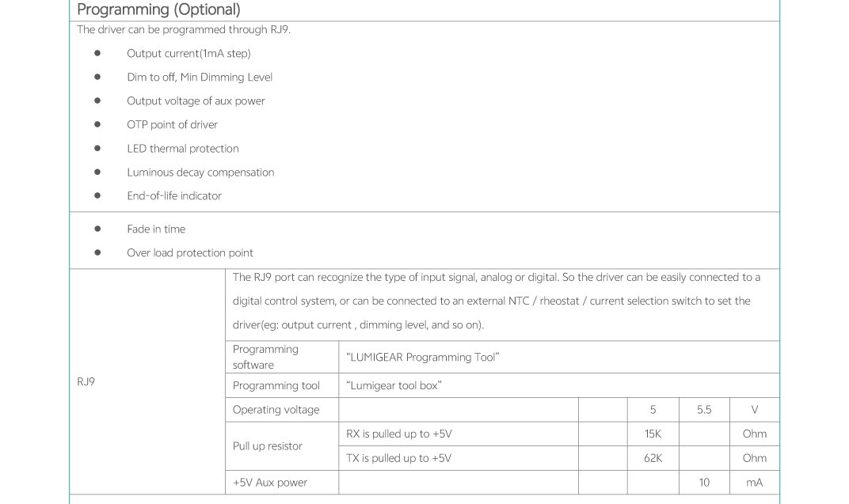
Task: Click the LED thermal protection item
Action: (x=182, y=149)
